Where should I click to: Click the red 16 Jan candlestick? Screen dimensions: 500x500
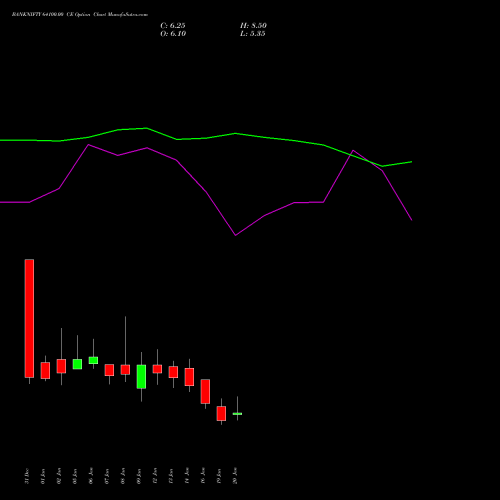point(205,391)
